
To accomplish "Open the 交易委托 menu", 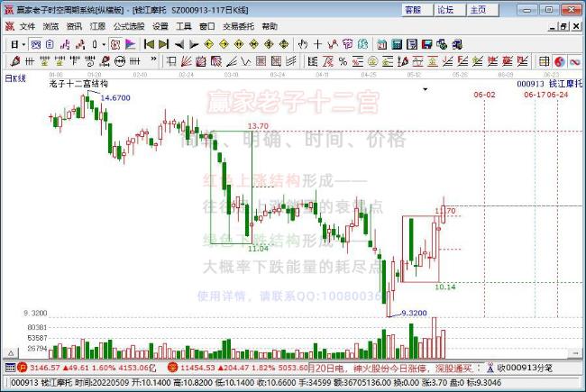I will [238, 26].
